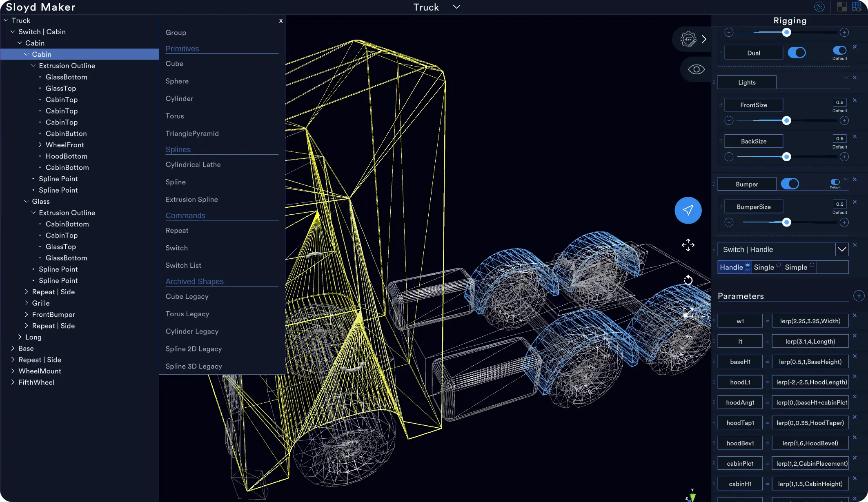Open the parameter edit gear icon in viewport
The image size is (868, 502).
pos(688,39)
